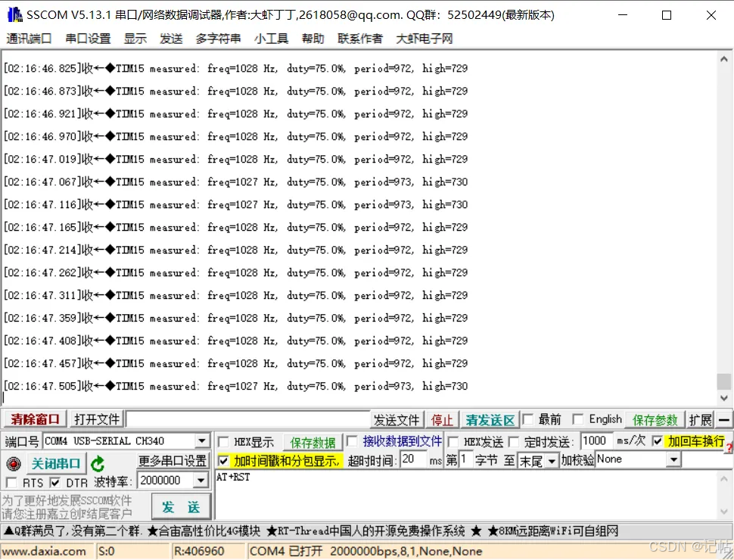This screenshot has height=560, width=734.
Task: Click the 清发送区 button
Action: point(490,420)
